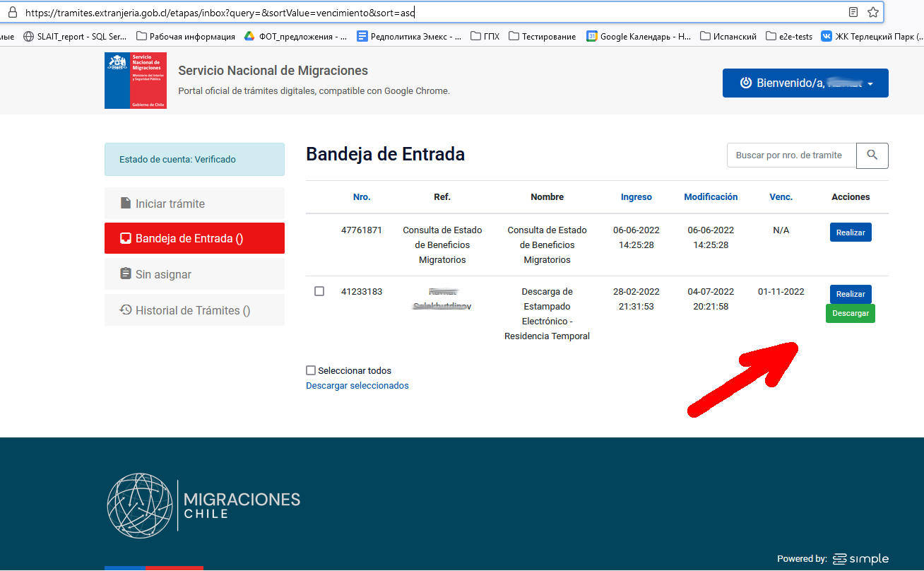
Task: Open the Google Календарь bookmark
Action: [639, 36]
